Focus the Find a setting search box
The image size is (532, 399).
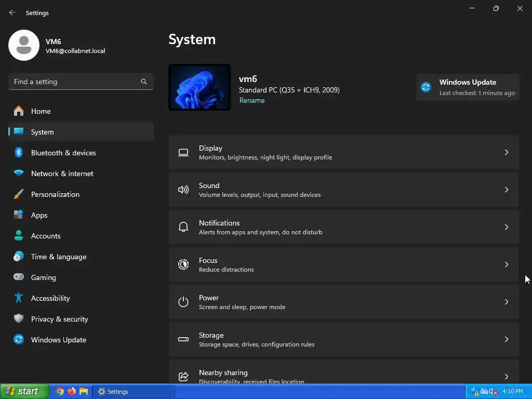pyautogui.click(x=81, y=82)
